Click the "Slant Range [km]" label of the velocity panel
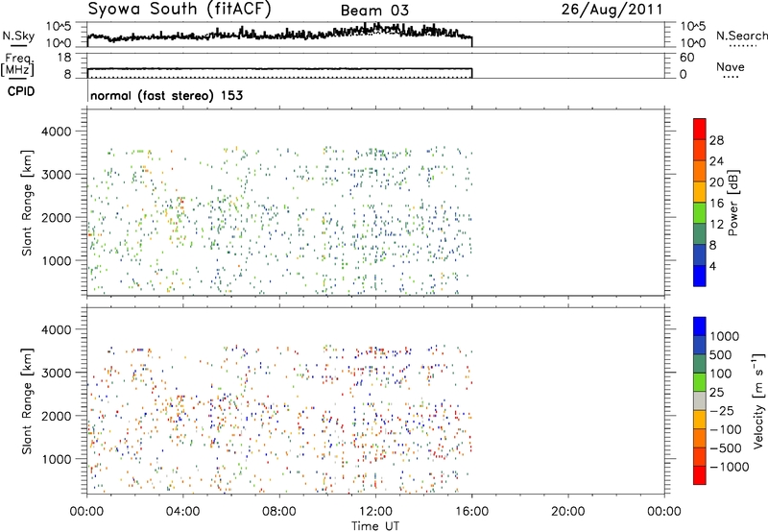Viewport: 768px width, 532px height. (27, 401)
